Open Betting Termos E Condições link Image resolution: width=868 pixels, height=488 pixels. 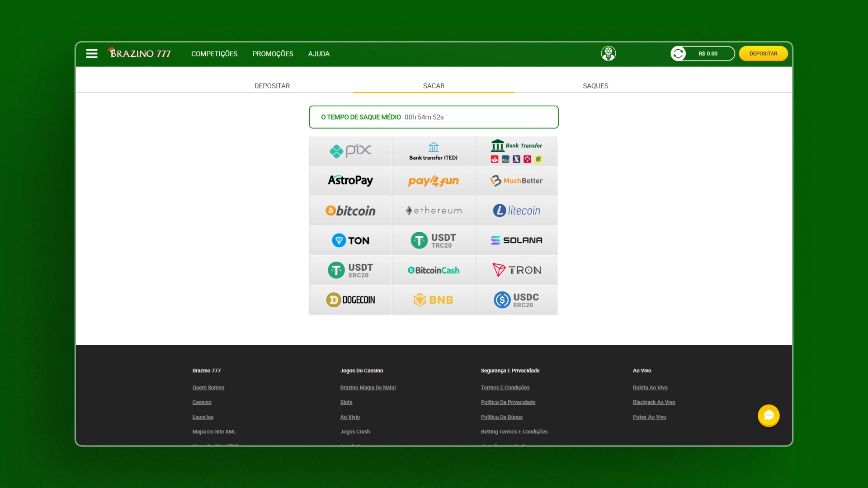514,432
